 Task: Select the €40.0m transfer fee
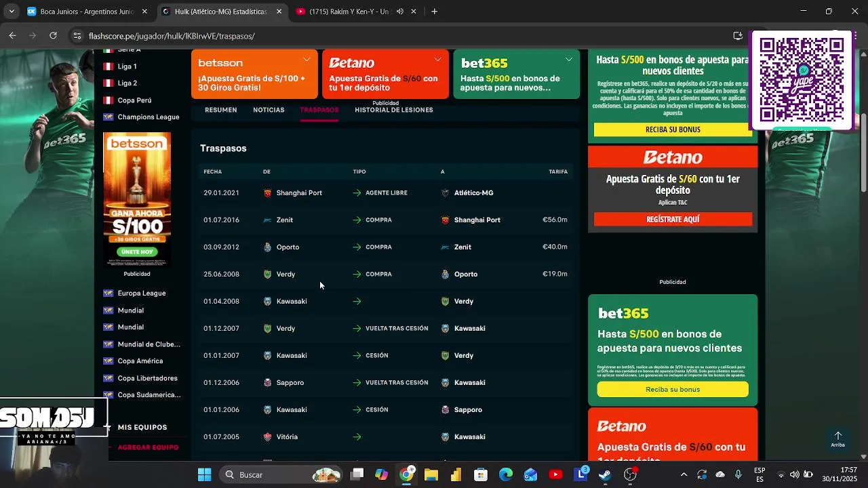pos(555,247)
